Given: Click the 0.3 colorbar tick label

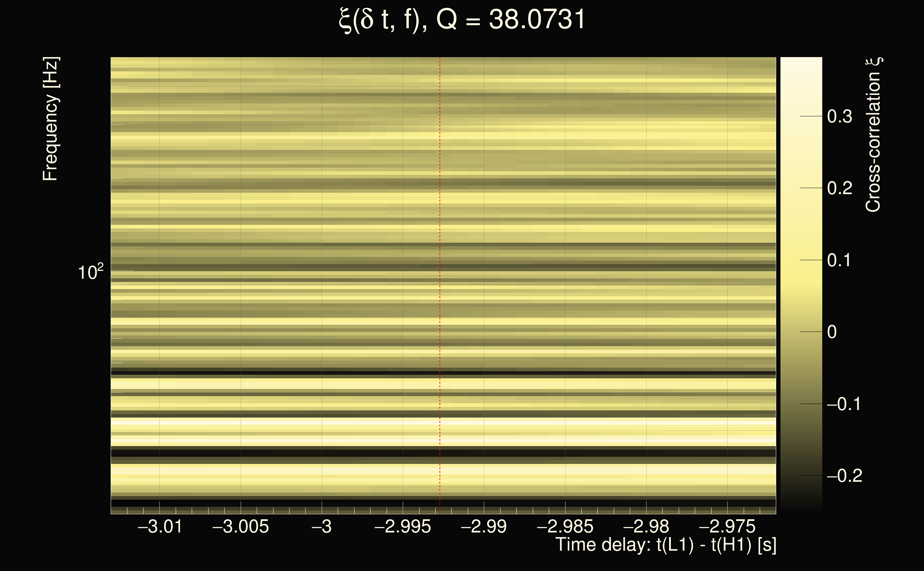Looking at the screenshot, I should pos(839,116).
